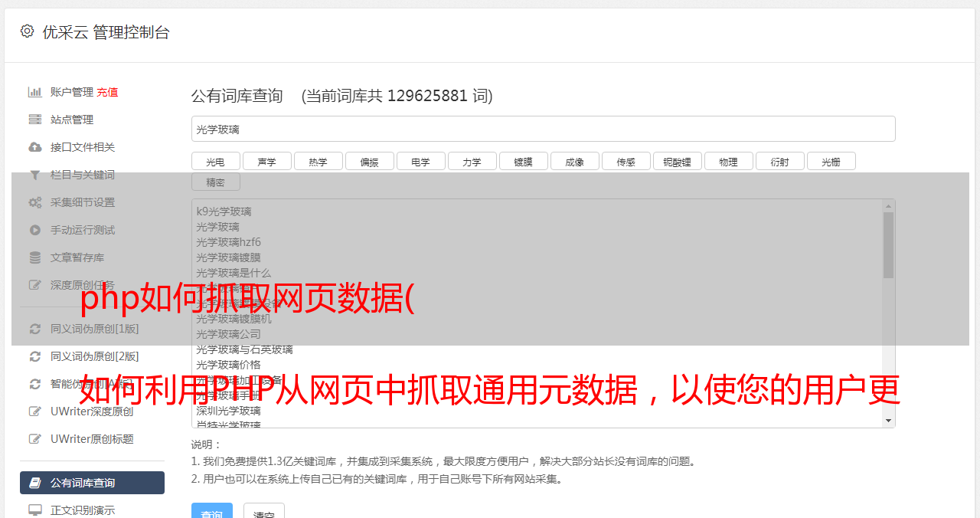Click the results list scroll-down arrow
980x518 pixels.
888,421
